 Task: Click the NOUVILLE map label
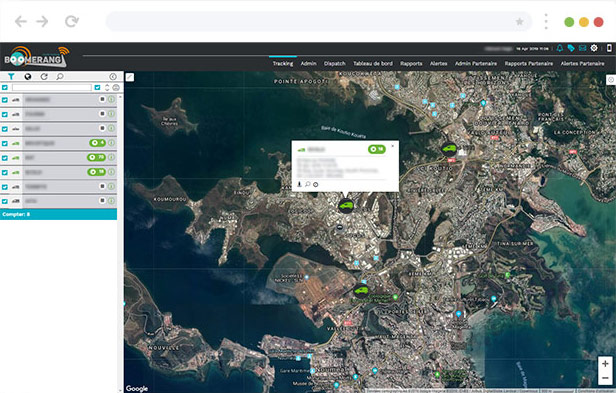coord(164,348)
